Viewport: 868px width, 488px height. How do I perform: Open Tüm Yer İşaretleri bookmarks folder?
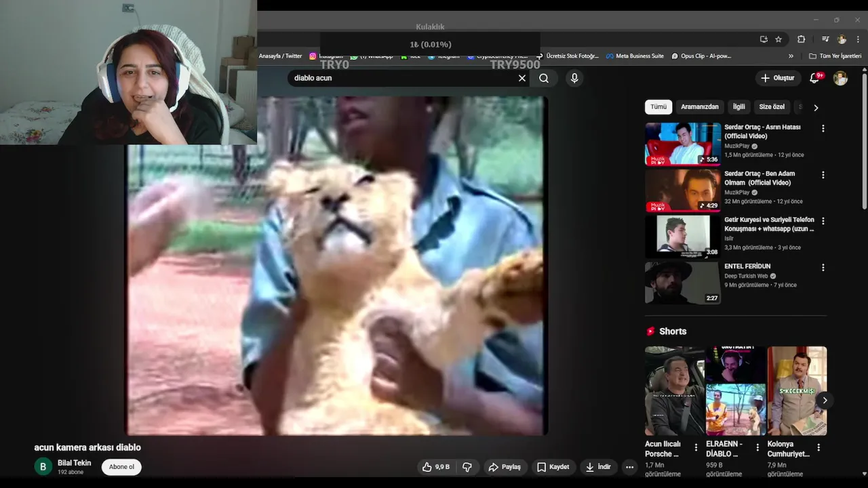click(x=835, y=56)
